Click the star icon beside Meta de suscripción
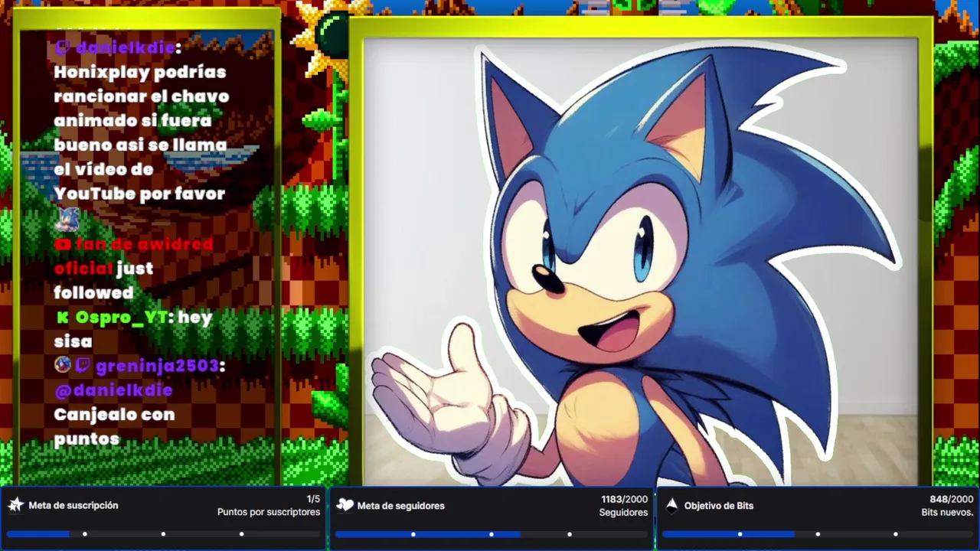 15,505
